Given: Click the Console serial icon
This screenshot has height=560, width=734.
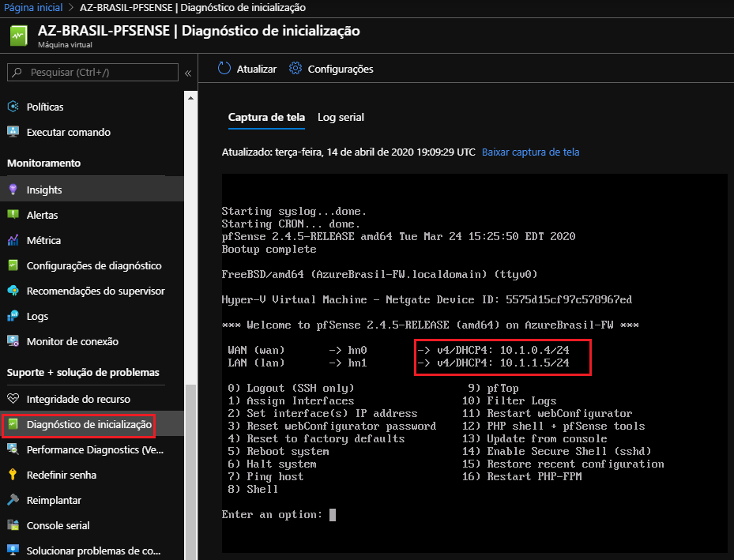Looking at the screenshot, I should pos(13,525).
